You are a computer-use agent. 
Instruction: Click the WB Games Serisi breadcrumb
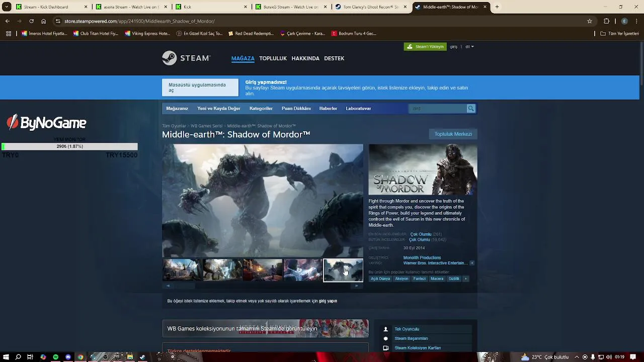tap(206, 126)
